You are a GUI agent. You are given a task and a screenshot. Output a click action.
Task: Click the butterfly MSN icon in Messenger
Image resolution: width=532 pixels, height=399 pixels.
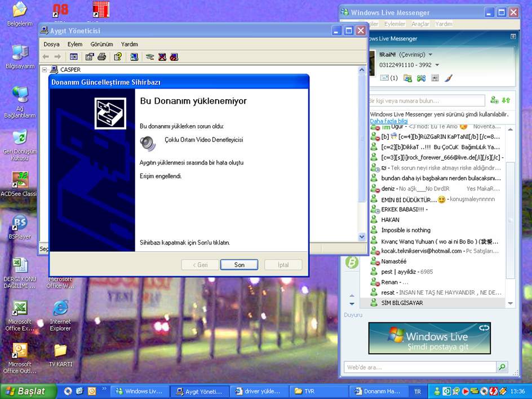tap(421, 78)
